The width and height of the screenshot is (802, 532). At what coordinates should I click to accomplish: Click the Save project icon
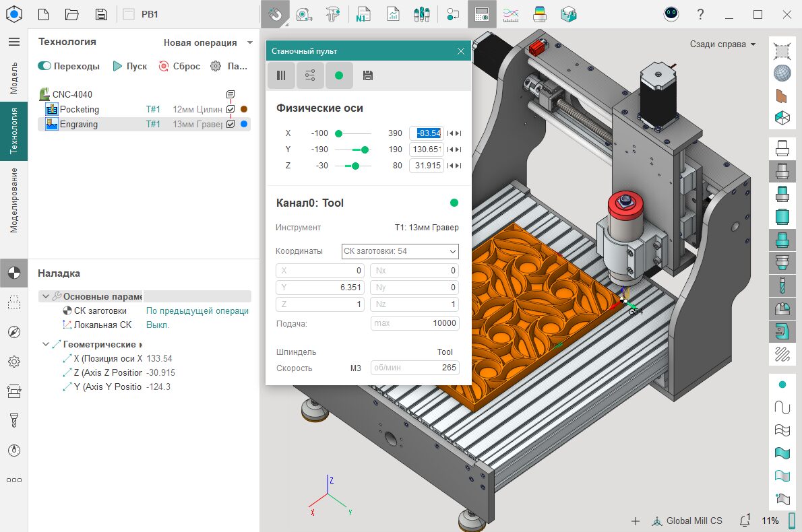tap(101, 14)
